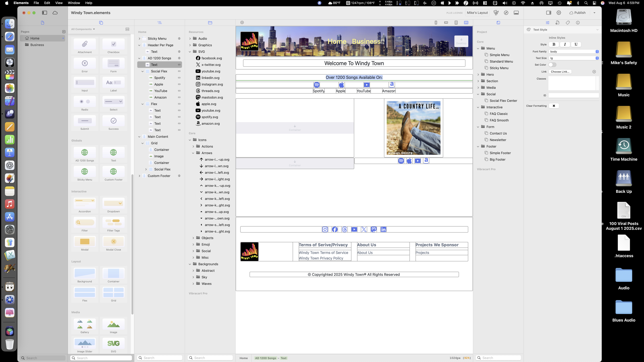Viewport: 644px width, 362px height.
Task: Open the node tree outline tab icon
Action: [x=159, y=23]
